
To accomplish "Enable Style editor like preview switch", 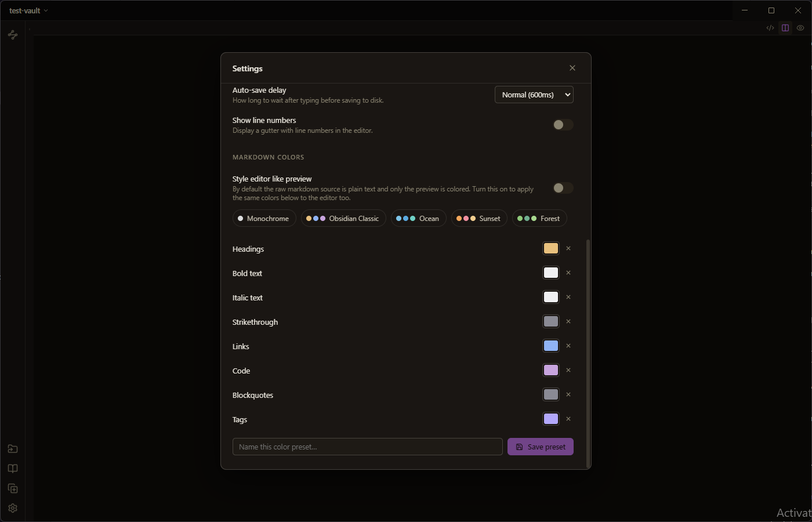I will 563,188.
